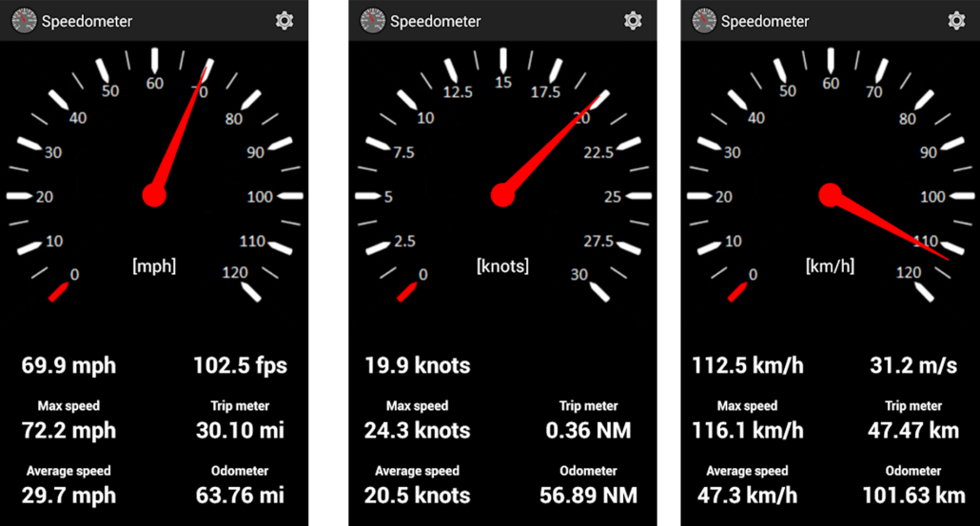Image resolution: width=980 pixels, height=526 pixels.
Task: Click the 0.36 NM trip meter value
Action: tap(588, 431)
